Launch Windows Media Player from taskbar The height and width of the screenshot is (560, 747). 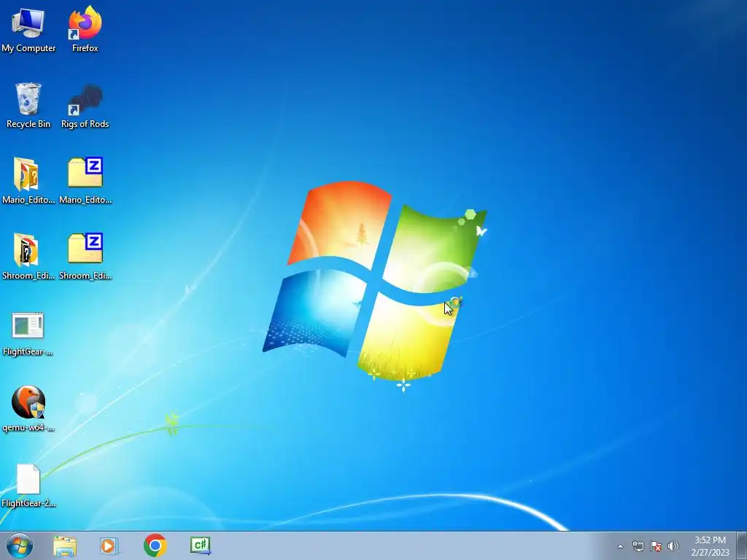(x=109, y=545)
